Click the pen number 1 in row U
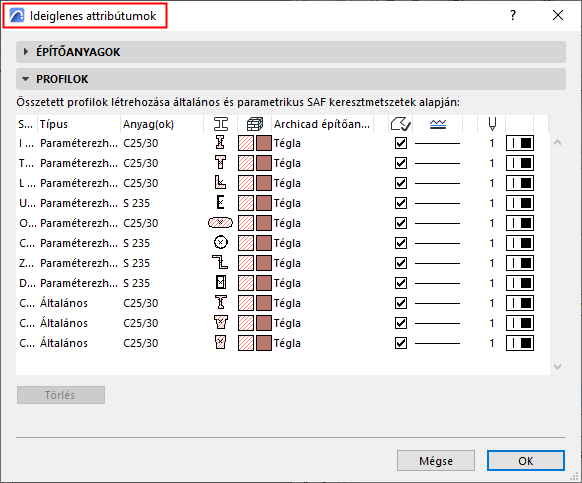Screen dimensions: 582x483 (x=492, y=203)
